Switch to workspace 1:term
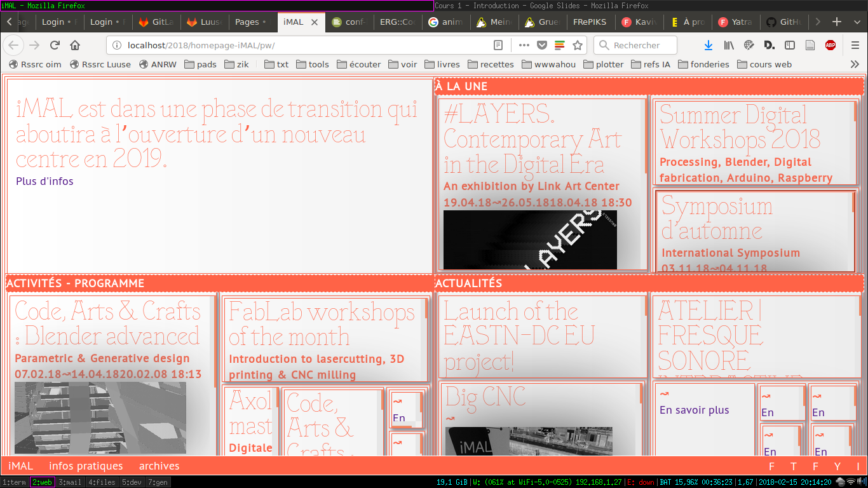868x488 pixels. point(14,482)
